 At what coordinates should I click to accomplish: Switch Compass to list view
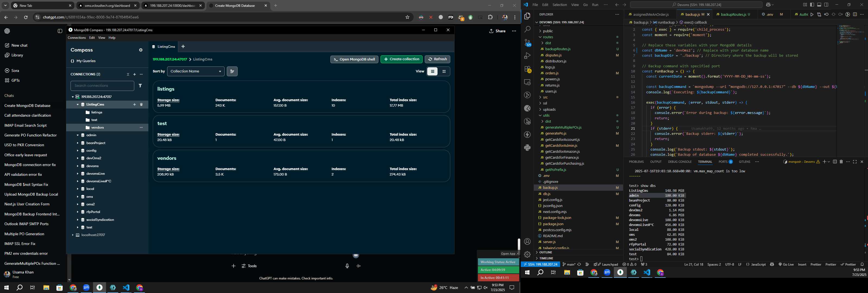433,71
